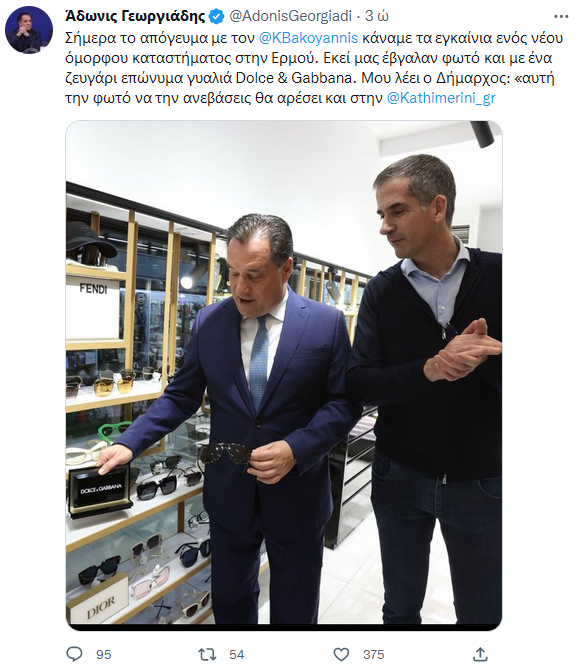Viewport: 587px width, 670px height.
Task: Click the @AdonisGeorgiadi handle
Action: (x=291, y=16)
